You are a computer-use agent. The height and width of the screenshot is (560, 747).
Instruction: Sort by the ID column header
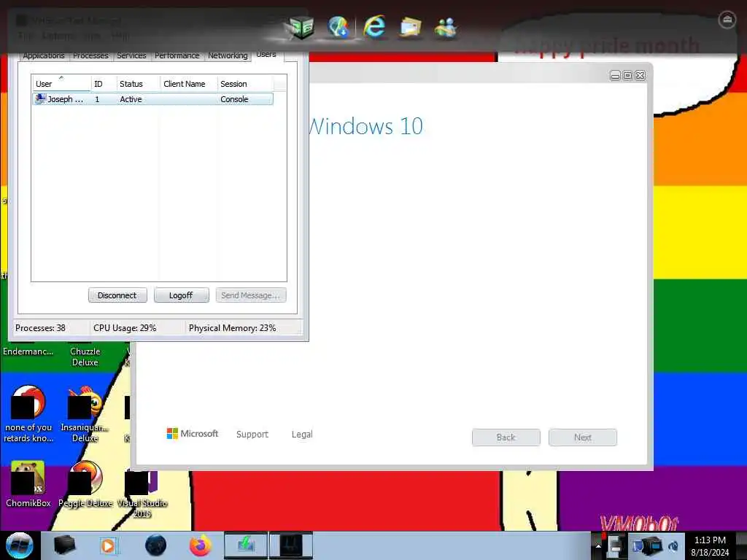(x=104, y=83)
